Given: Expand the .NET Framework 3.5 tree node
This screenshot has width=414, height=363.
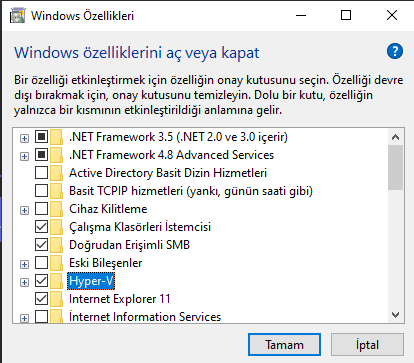Looking at the screenshot, I should click(x=24, y=138).
